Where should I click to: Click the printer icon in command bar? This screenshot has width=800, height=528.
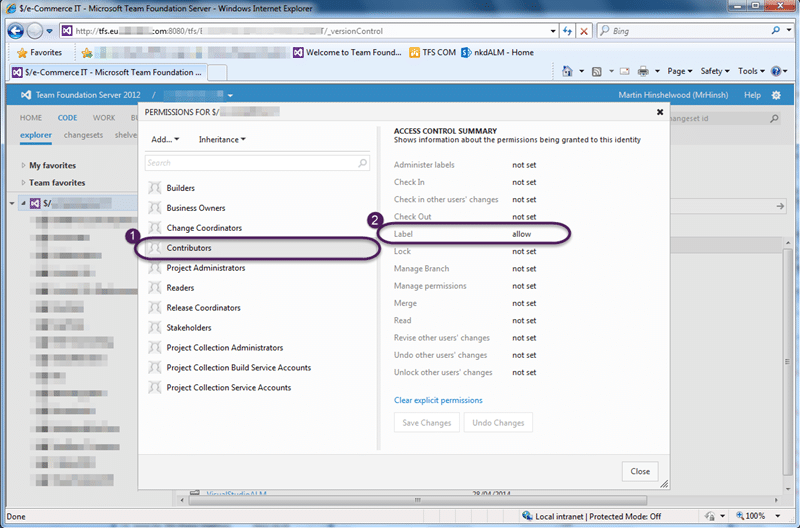pos(643,71)
